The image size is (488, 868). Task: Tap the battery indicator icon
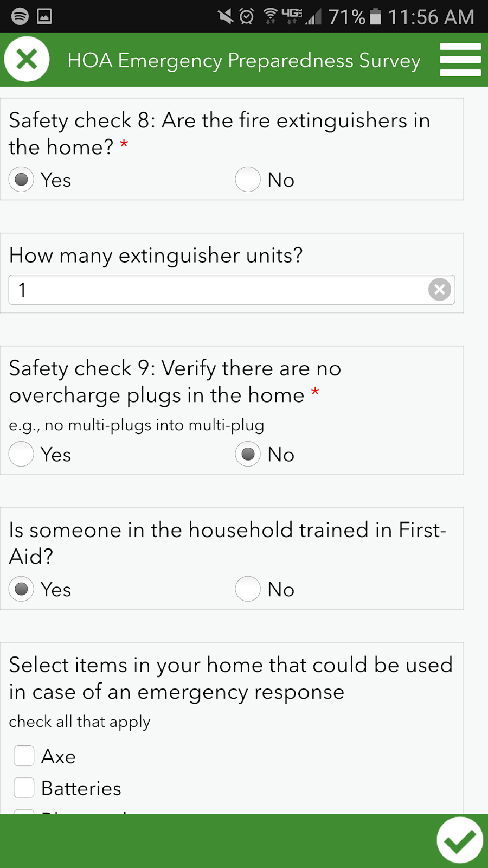click(x=375, y=16)
